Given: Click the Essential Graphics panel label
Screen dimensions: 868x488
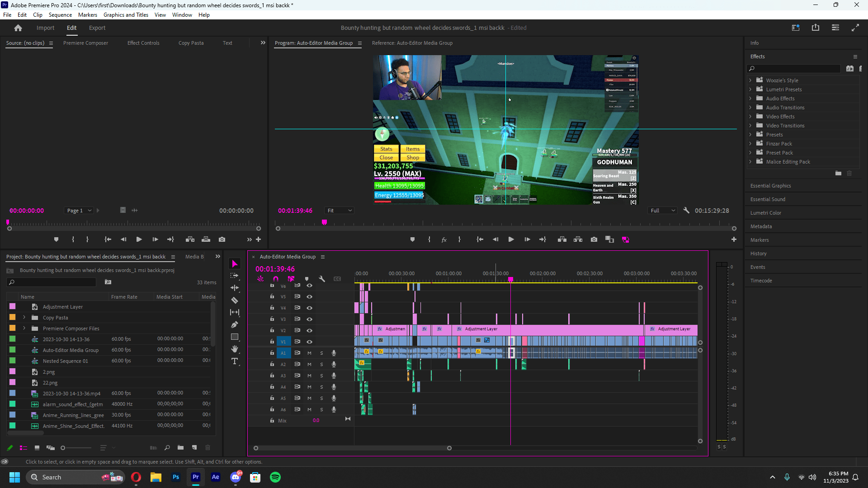Looking at the screenshot, I should (x=770, y=186).
